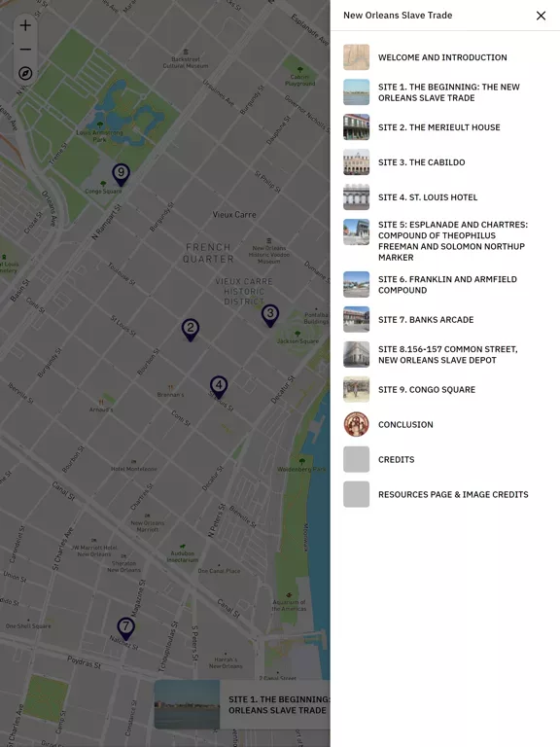Open the Conclusion round seal thumbnail

coord(356,424)
